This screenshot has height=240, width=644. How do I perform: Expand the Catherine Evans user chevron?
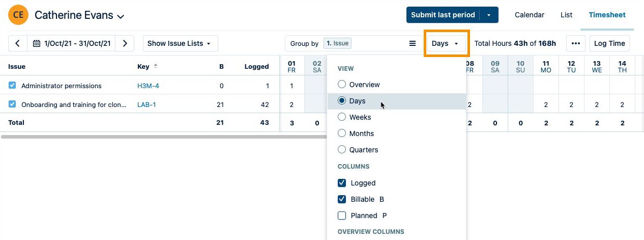coord(121,16)
